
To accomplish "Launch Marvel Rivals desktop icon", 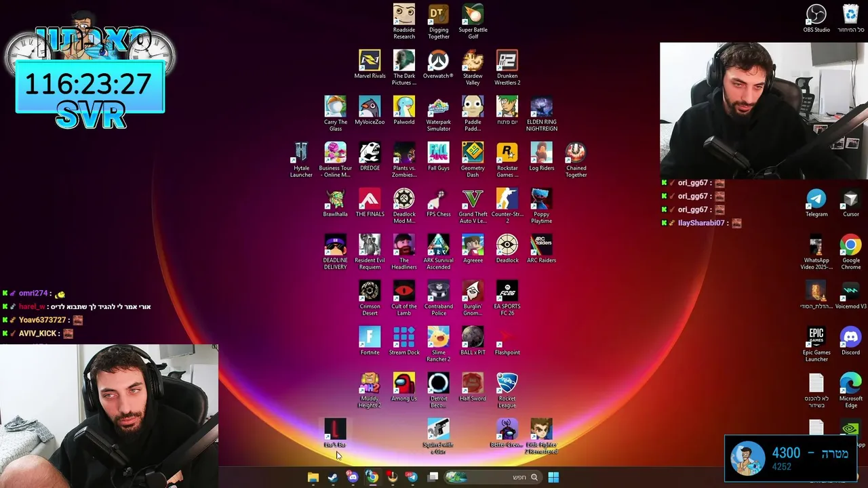I will click(370, 64).
